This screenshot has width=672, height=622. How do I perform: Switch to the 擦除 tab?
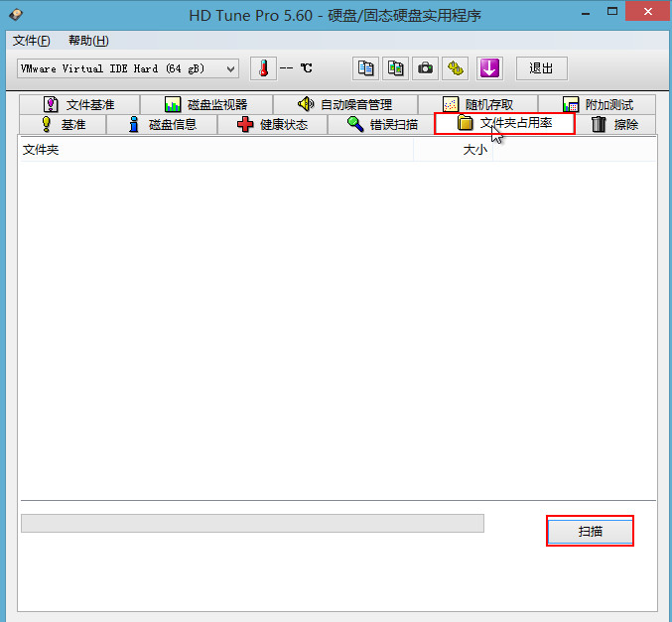pyautogui.click(x=615, y=125)
